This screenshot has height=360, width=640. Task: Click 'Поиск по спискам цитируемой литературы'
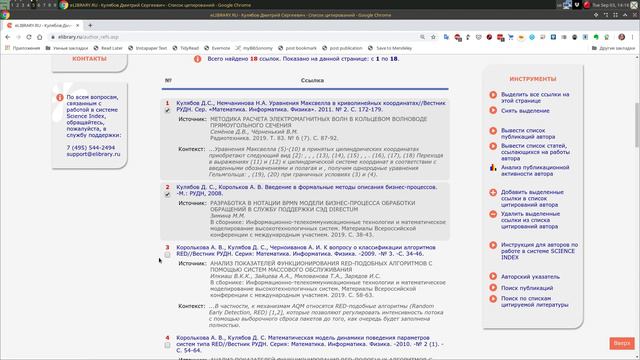pyautogui.click(x=534, y=302)
